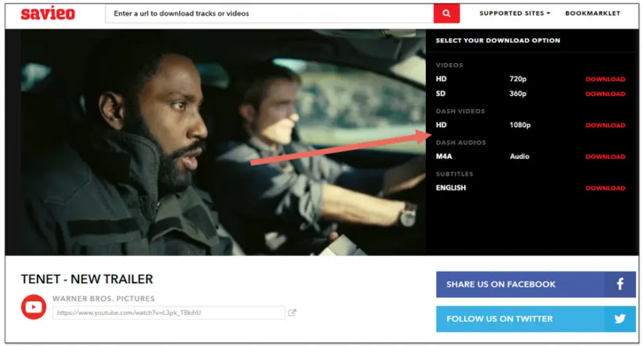Click the Subtitles section label
The image size is (644, 347).
454,174
